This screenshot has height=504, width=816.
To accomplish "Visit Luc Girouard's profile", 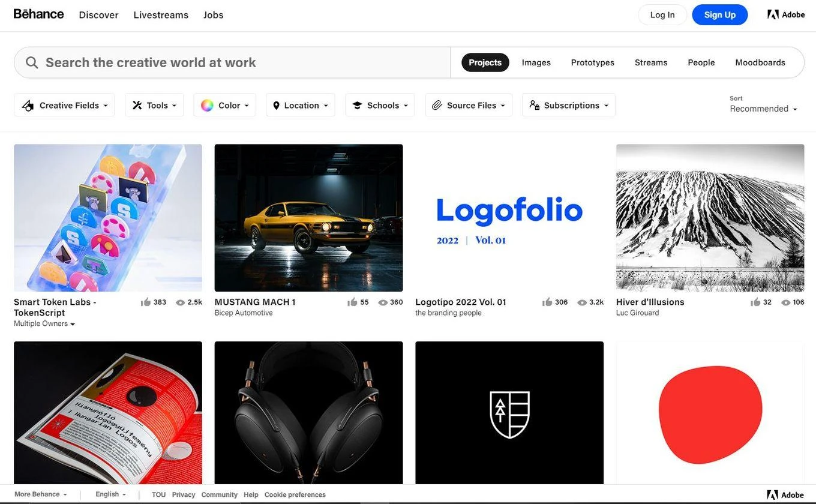I will (638, 313).
